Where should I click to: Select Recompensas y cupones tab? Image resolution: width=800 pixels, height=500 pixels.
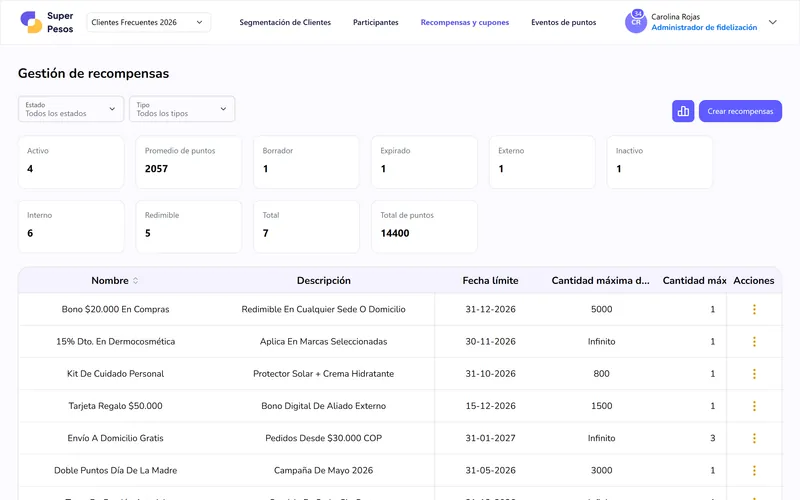point(465,22)
